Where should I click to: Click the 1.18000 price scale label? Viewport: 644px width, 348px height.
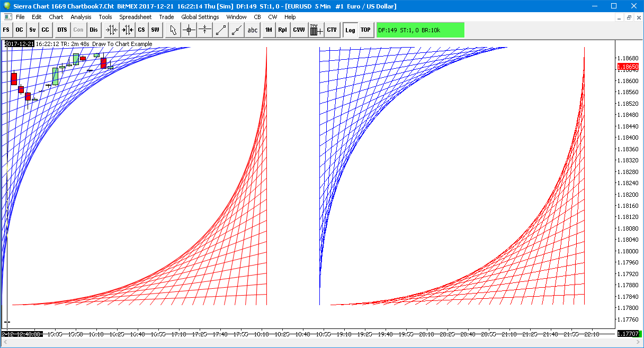(x=628, y=251)
